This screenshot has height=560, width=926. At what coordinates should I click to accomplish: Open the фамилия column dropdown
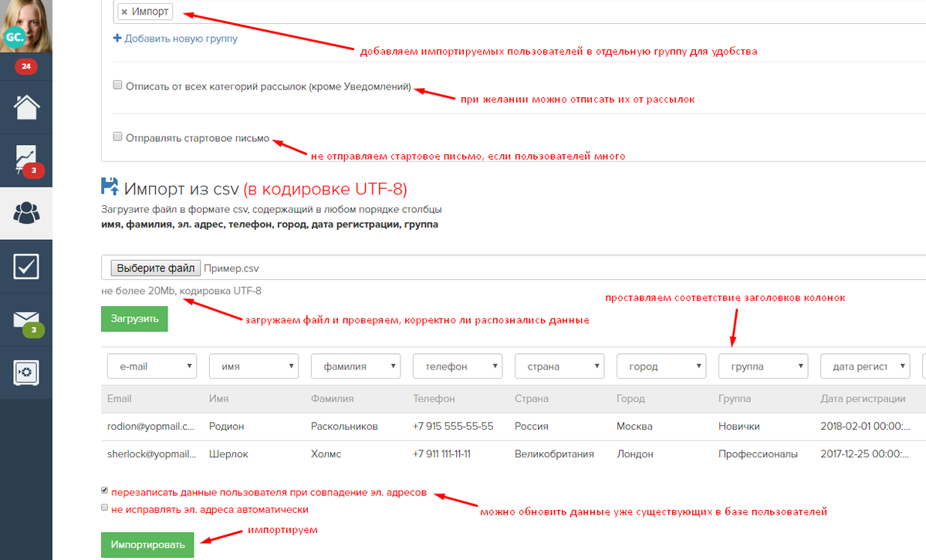pyautogui.click(x=356, y=366)
